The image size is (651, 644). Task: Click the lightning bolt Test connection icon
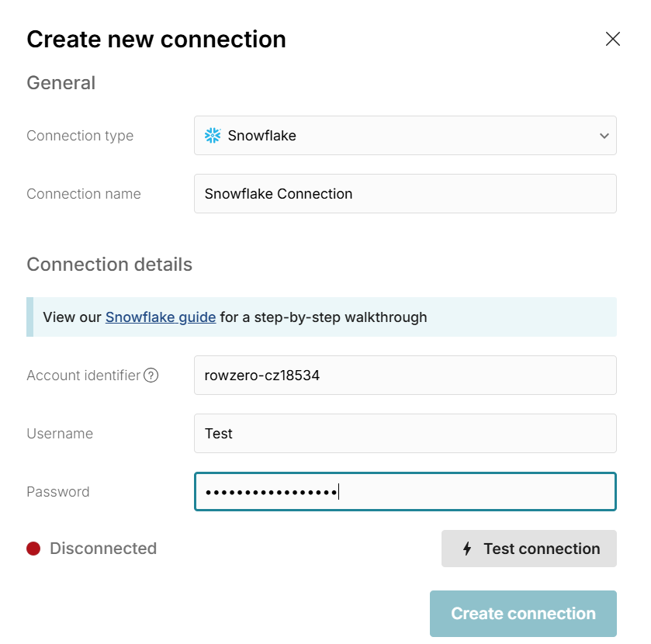pyautogui.click(x=467, y=549)
